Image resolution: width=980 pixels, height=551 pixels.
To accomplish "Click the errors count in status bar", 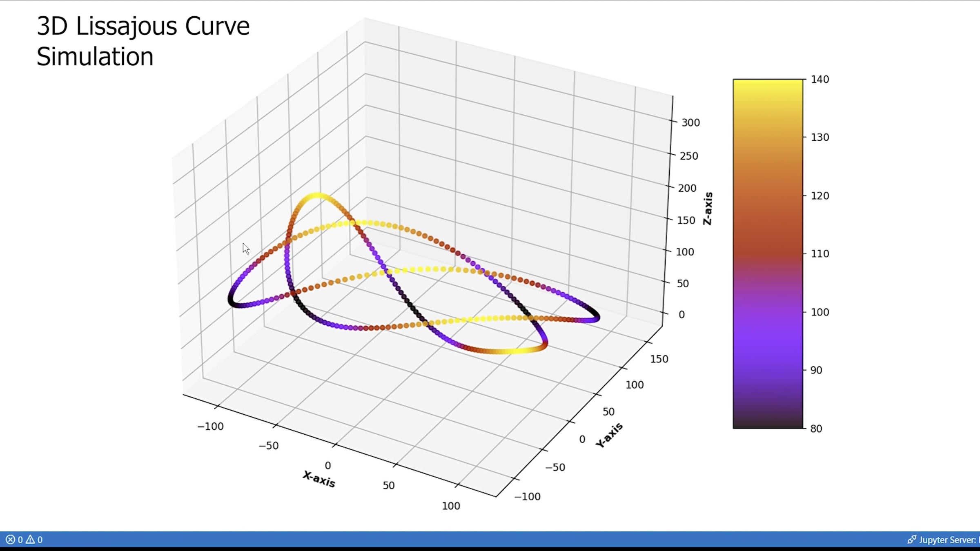I will click(20, 540).
